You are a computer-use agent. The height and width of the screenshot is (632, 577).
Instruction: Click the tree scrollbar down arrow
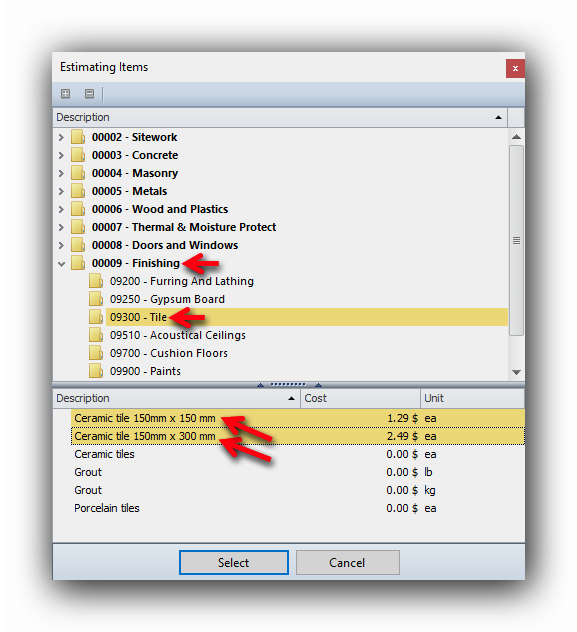pyautogui.click(x=516, y=372)
